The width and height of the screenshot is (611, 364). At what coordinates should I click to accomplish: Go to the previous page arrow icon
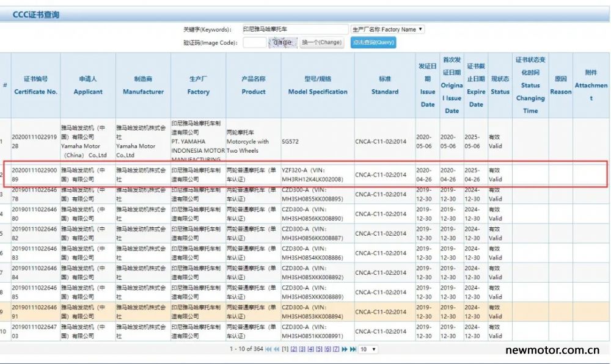(277, 349)
